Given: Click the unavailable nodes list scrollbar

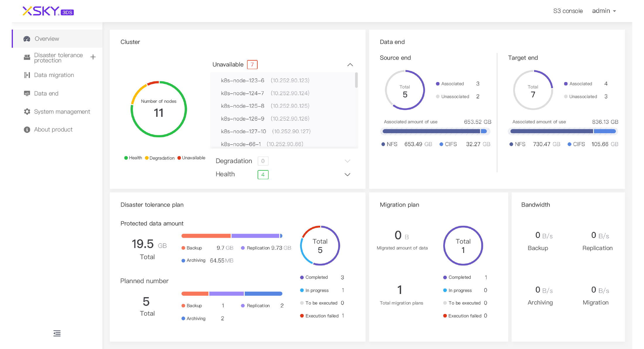Looking at the screenshot, I should [356, 80].
